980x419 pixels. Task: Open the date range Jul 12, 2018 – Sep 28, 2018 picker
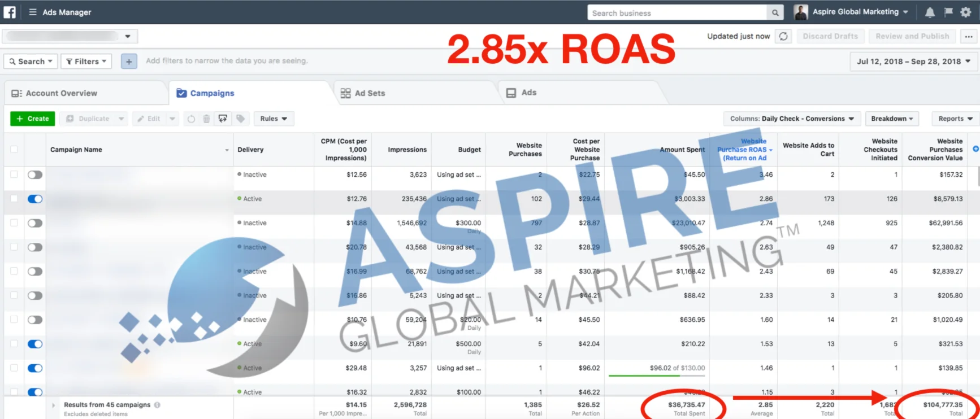point(913,61)
